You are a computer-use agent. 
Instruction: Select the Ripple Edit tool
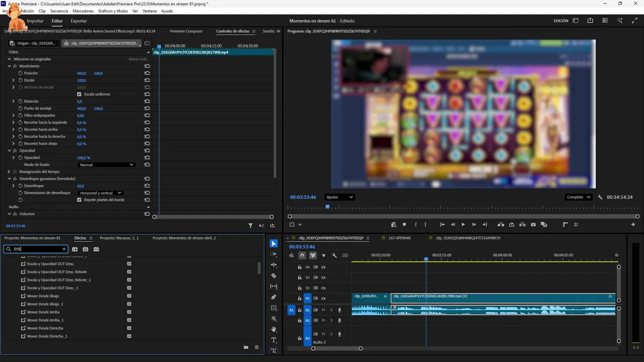click(x=274, y=265)
